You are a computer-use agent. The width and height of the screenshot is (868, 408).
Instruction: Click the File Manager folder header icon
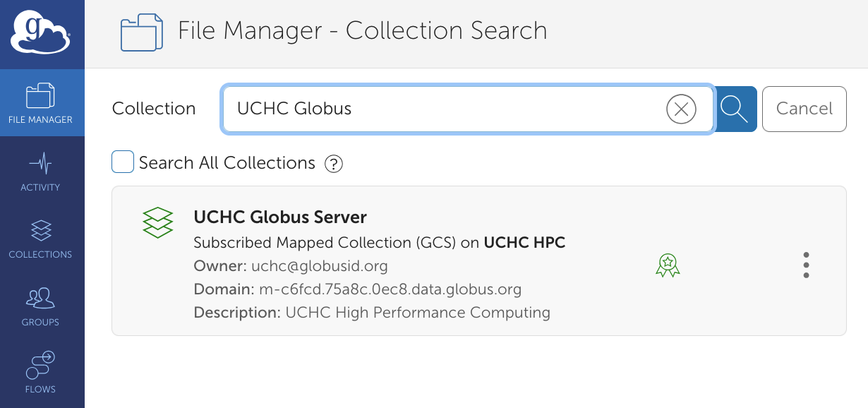coord(142,33)
